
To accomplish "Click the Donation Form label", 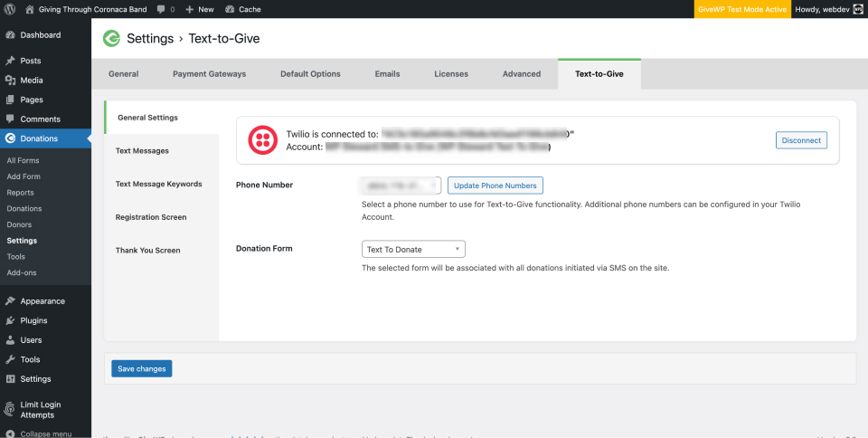I will [264, 249].
